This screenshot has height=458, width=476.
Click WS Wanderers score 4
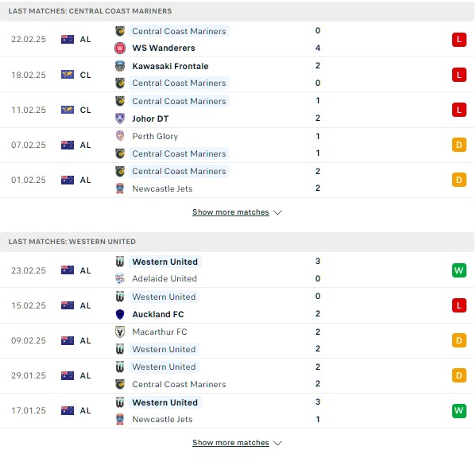point(318,48)
